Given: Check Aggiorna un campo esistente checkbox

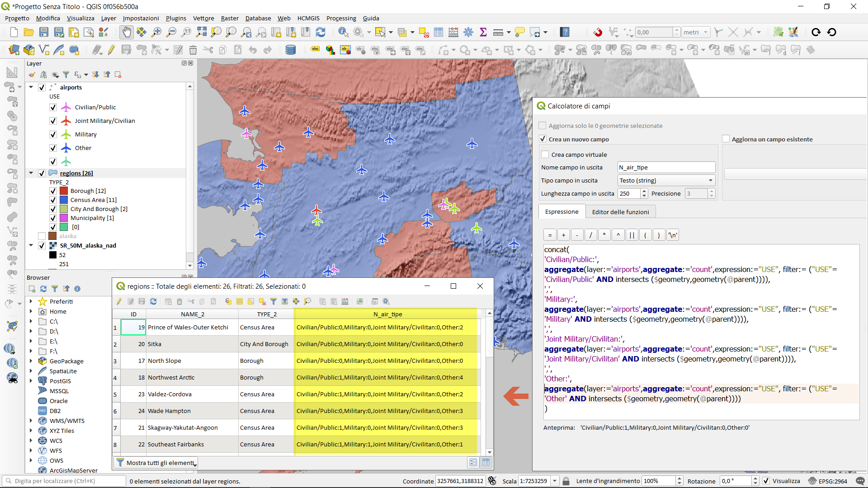Looking at the screenshot, I should (726, 139).
